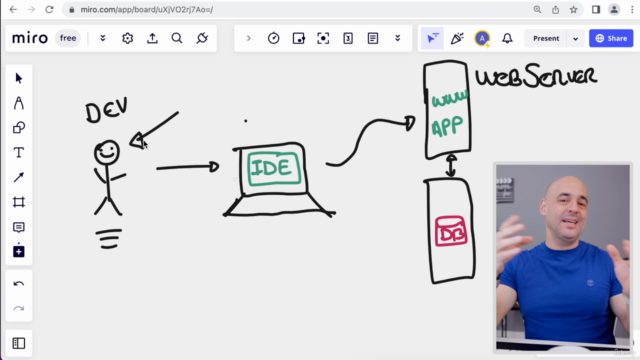Open Present options dropdown arrow
The width and height of the screenshot is (640, 360).
(576, 39)
